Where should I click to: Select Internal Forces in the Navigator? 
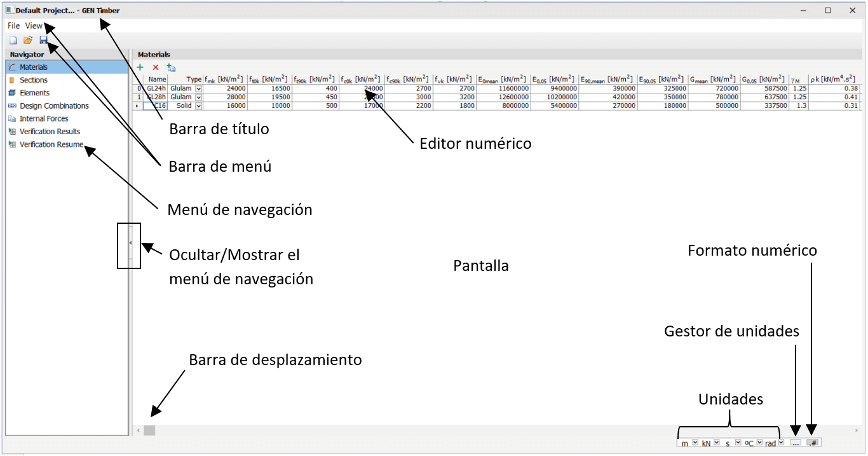44,119
